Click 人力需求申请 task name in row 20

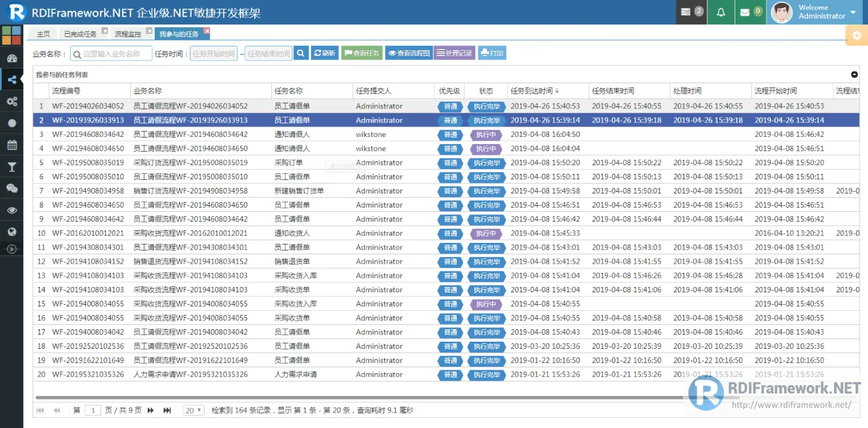click(x=296, y=374)
